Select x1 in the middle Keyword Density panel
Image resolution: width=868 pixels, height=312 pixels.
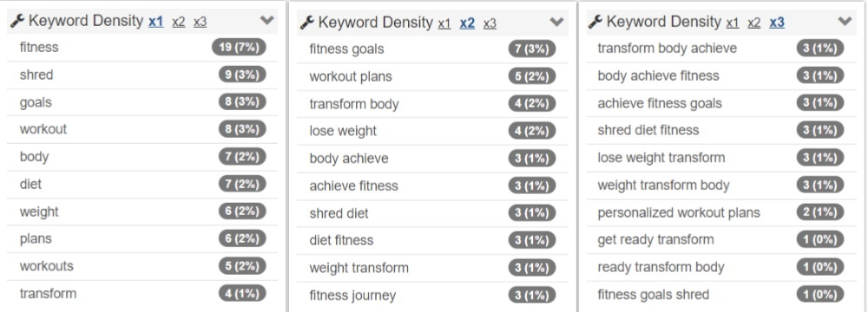click(444, 23)
